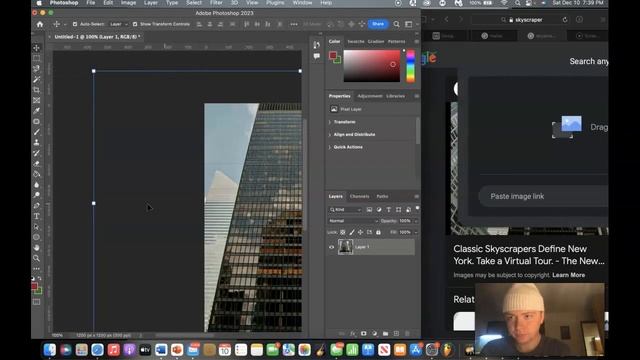Open the History panel icon
The height and width of the screenshot is (360, 640).
pos(317,45)
